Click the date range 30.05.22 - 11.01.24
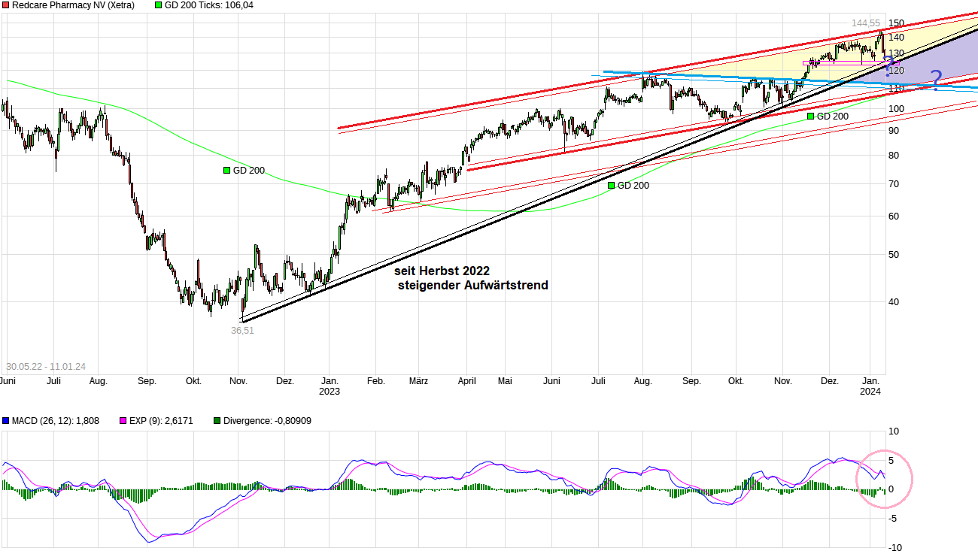 46,367
